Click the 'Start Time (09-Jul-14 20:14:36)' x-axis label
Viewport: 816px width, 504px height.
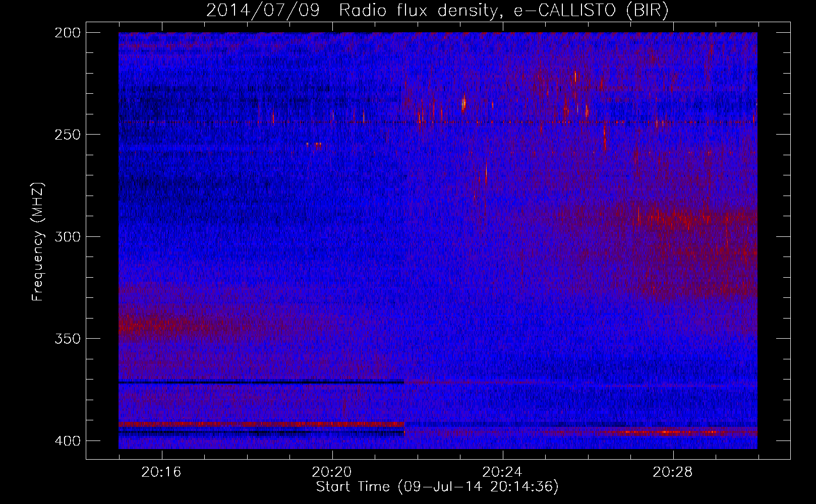point(437,487)
